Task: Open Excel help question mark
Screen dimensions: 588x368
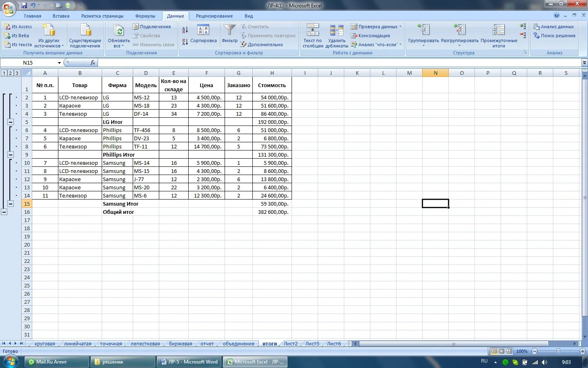Action: (x=557, y=16)
